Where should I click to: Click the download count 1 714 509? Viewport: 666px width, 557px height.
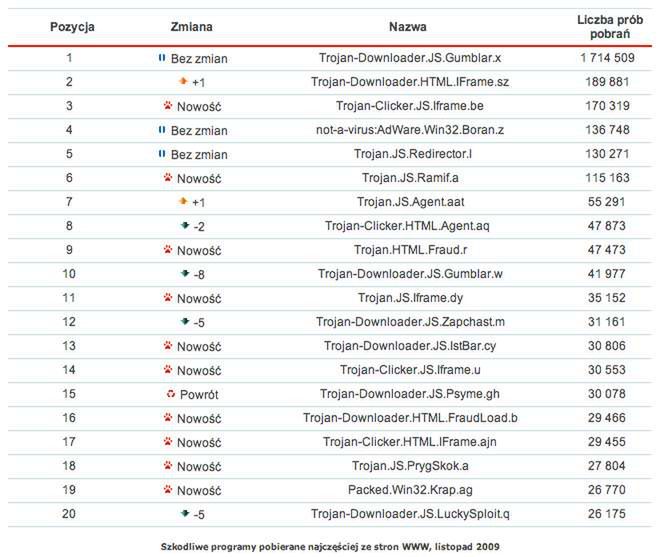[606, 58]
